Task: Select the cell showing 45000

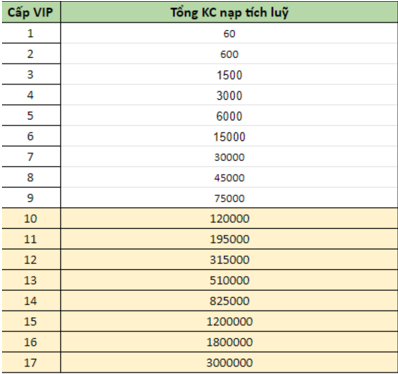Action: point(229,177)
